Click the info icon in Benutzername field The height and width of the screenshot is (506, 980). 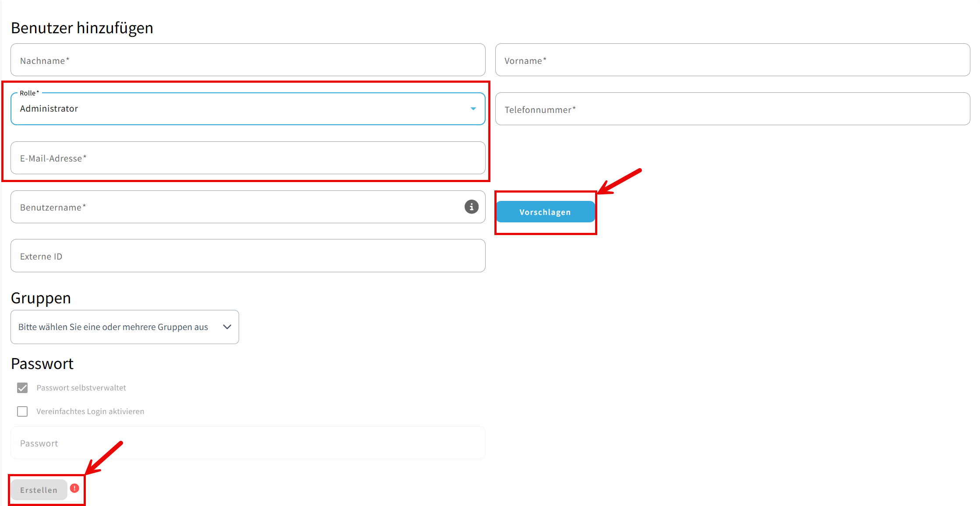pyautogui.click(x=471, y=207)
